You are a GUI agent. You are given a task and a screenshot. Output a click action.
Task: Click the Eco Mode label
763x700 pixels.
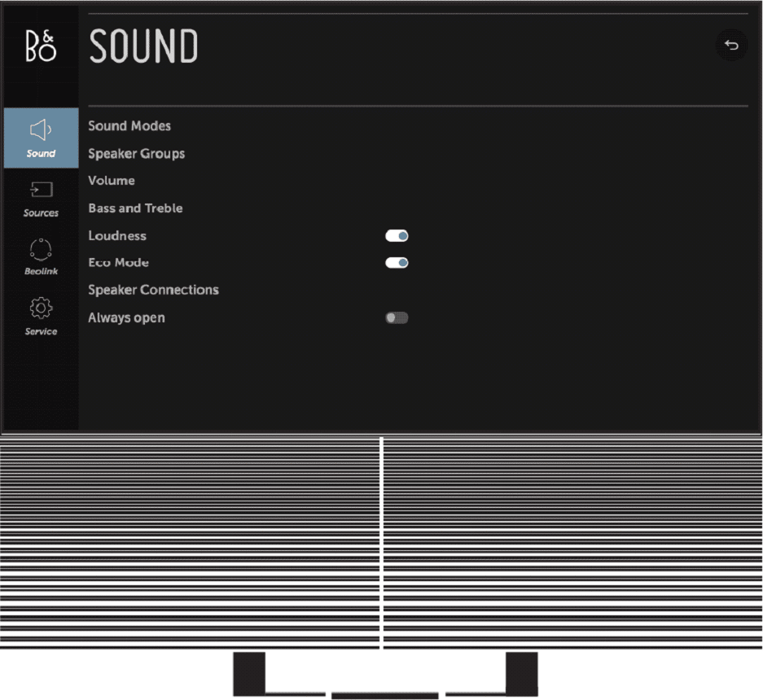[x=118, y=263]
